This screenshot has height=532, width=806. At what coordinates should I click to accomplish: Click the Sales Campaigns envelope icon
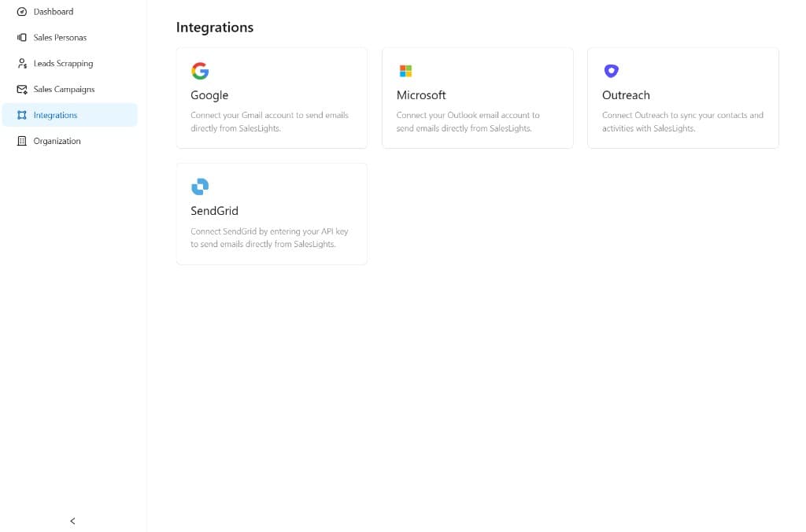coord(22,90)
